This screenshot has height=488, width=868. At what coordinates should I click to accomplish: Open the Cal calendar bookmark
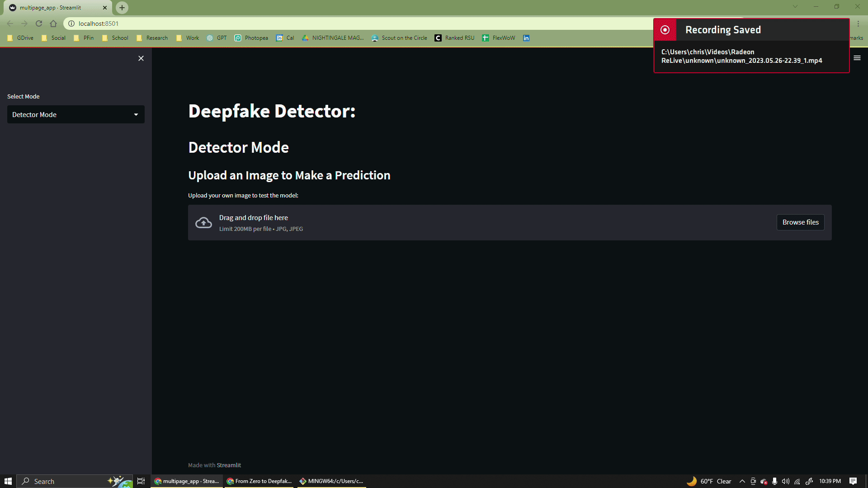(285, 38)
